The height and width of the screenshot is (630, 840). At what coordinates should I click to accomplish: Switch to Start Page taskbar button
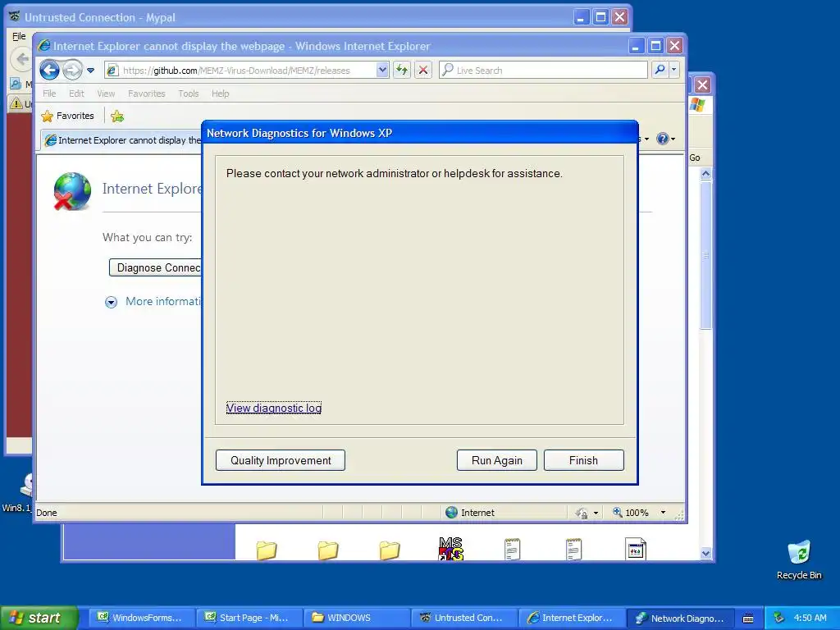pyautogui.click(x=248, y=618)
